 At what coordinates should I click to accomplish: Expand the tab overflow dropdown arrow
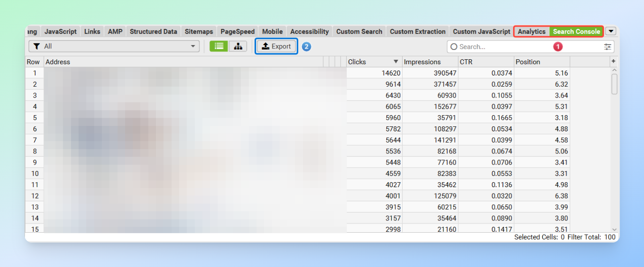611,31
